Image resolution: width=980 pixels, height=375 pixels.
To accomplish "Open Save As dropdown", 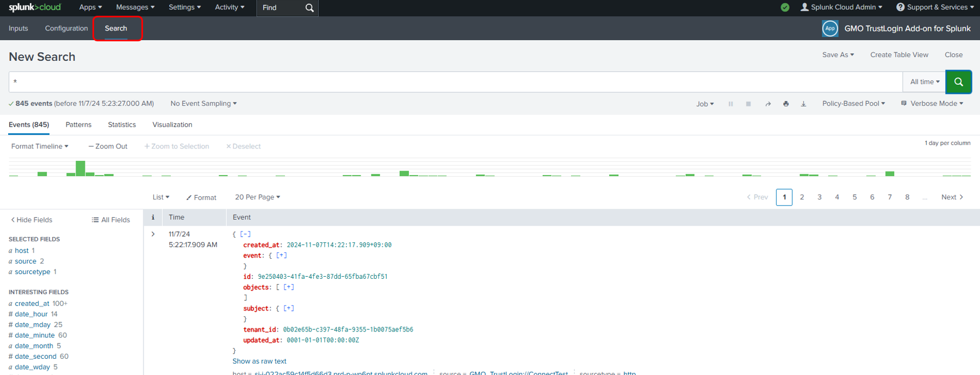I will coord(838,55).
